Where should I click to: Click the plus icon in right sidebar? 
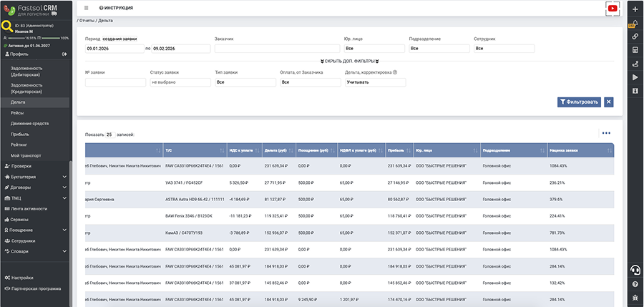pyautogui.click(x=635, y=9)
